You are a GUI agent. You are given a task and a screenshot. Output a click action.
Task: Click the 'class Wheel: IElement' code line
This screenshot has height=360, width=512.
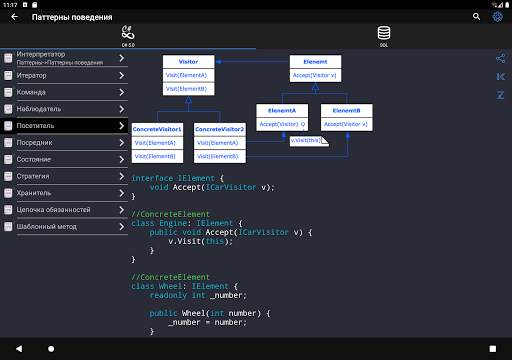184,286
